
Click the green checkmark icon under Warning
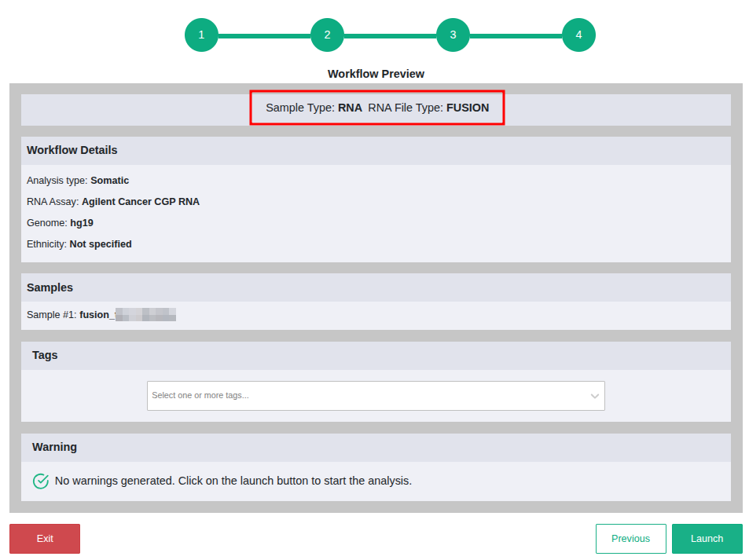41,481
